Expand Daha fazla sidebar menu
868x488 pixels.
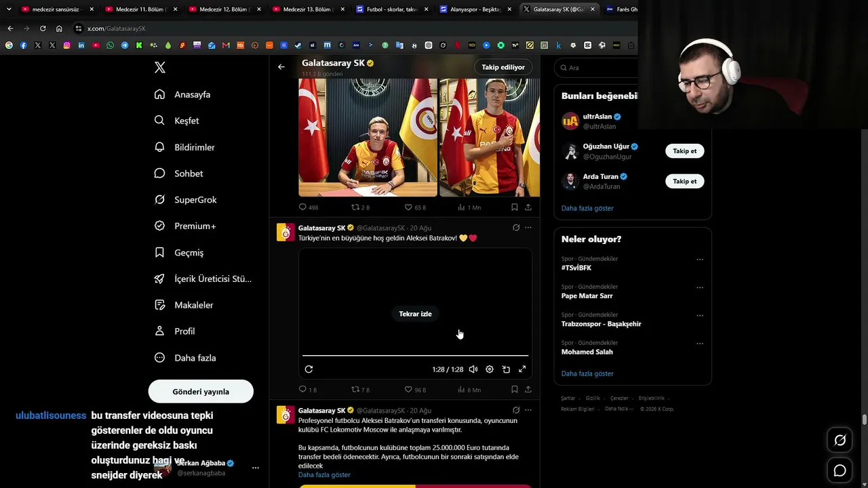(x=185, y=358)
